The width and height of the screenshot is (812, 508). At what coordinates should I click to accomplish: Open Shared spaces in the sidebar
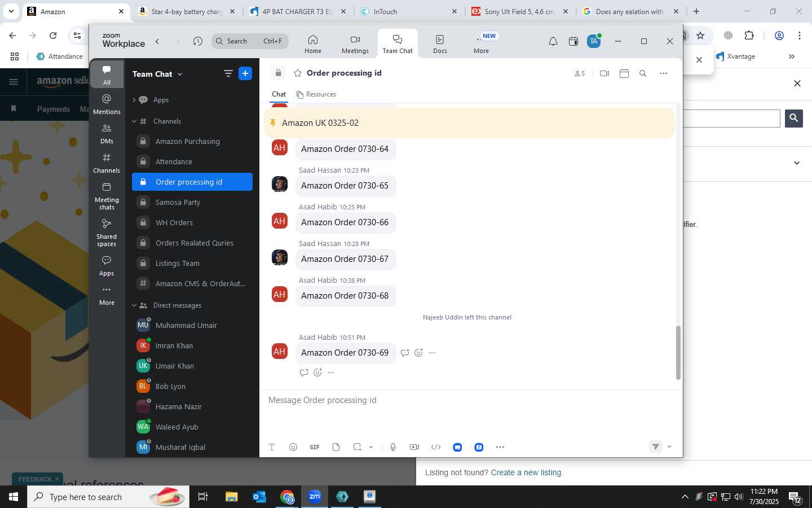[107, 233]
